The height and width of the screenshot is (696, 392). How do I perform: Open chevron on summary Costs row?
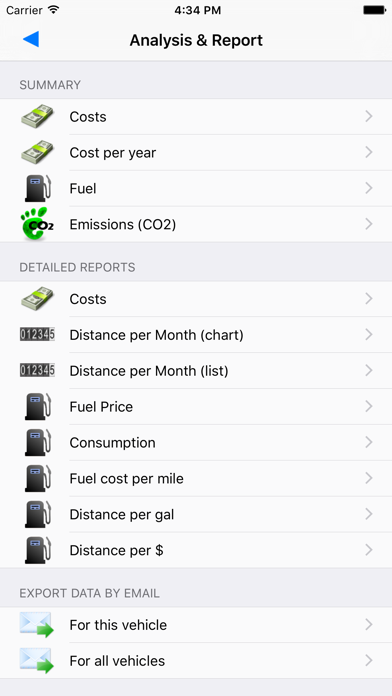tap(368, 116)
